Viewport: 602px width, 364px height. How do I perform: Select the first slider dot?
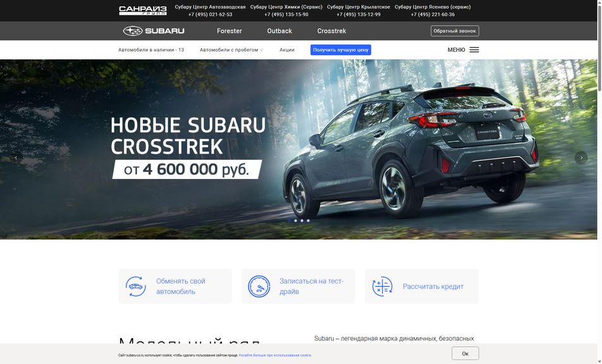point(289,221)
